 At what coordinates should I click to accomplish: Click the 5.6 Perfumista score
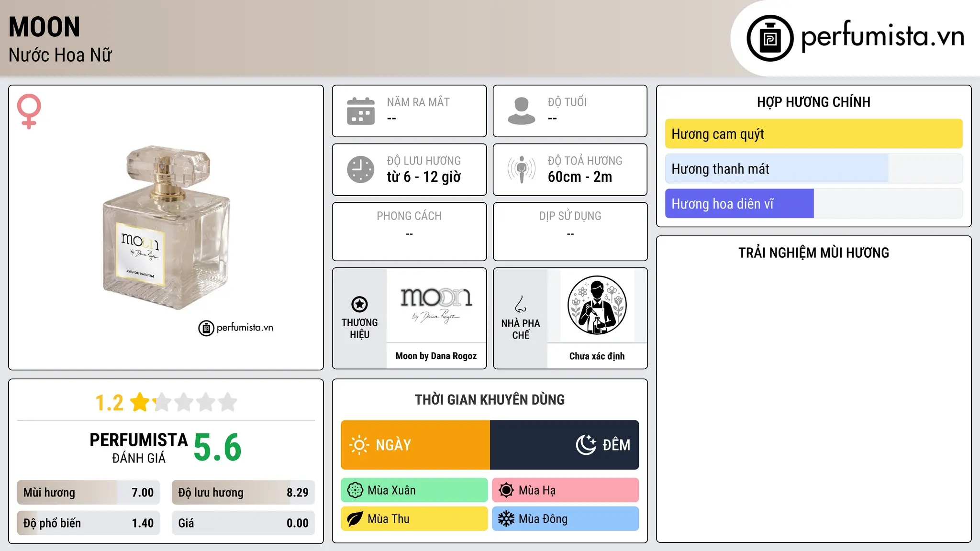click(x=218, y=447)
